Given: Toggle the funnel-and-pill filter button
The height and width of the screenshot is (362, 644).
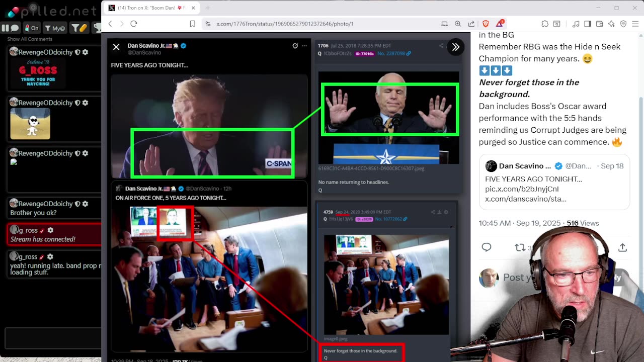Looking at the screenshot, I should tap(79, 28).
